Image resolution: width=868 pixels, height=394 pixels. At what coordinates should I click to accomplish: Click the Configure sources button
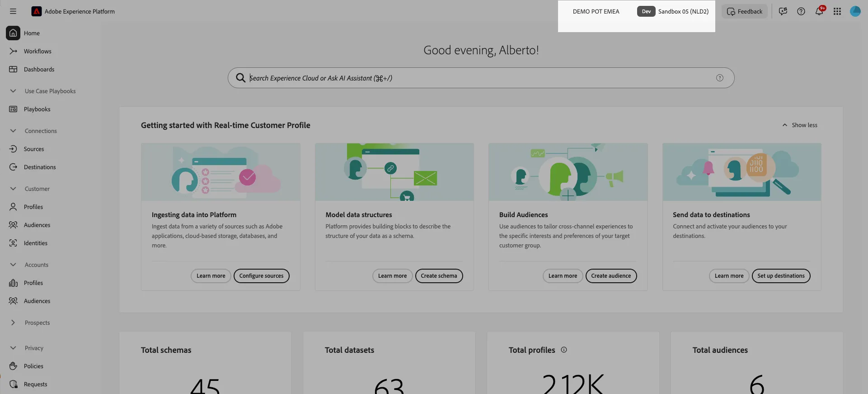(262, 276)
